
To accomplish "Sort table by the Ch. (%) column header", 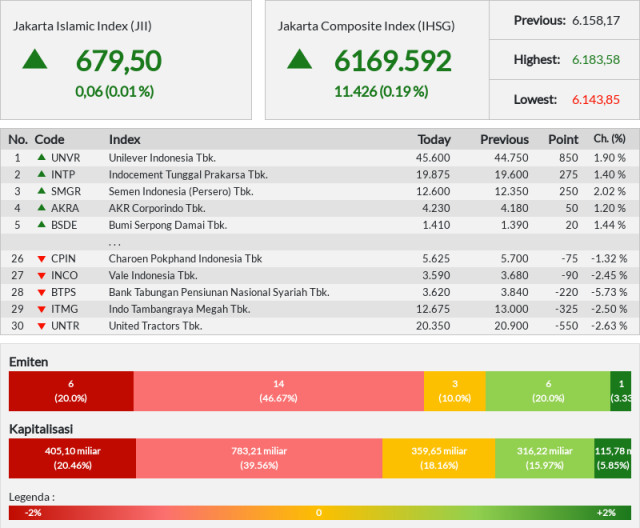I will click(x=609, y=139).
